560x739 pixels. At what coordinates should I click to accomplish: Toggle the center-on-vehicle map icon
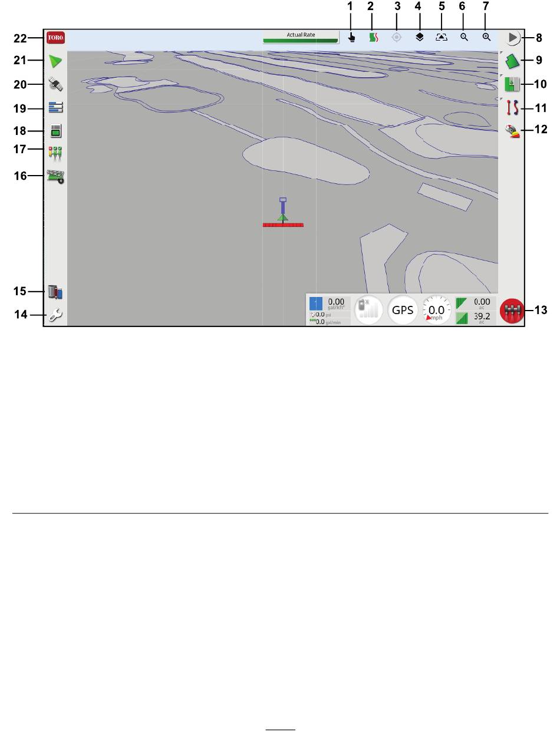pos(397,37)
